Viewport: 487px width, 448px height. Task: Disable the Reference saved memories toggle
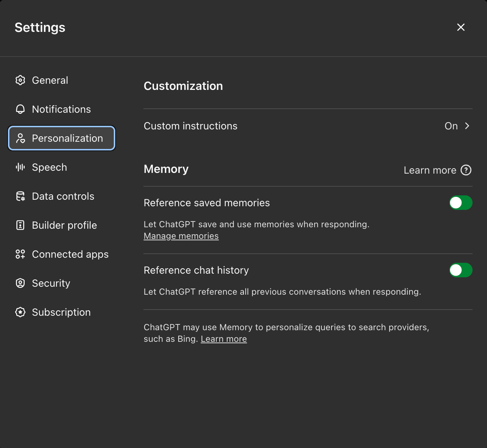click(x=461, y=203)
